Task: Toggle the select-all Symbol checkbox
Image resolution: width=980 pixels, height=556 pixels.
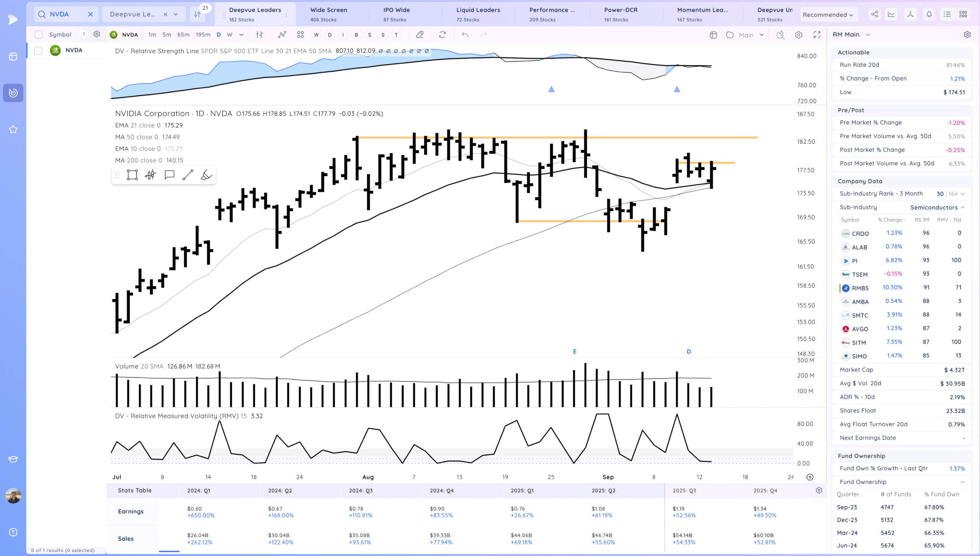Action: 39,34
